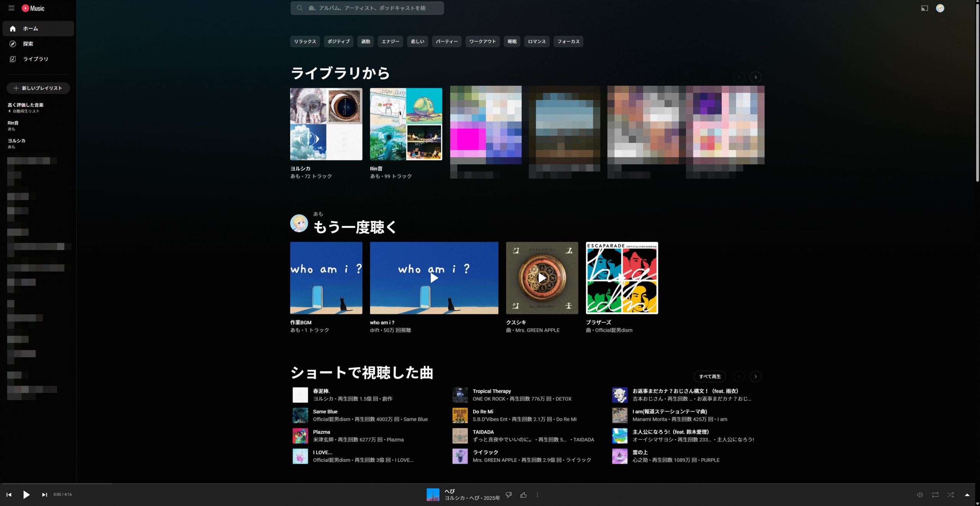Play Do Re Mi song thumbnail
The width and height of the screenshot is (980, 506).
(x=460, y=416)
